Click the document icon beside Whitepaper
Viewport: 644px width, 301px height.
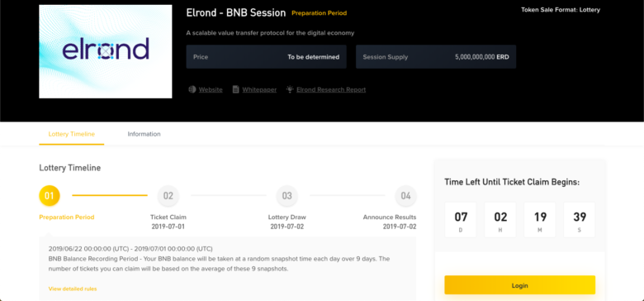coord(236,89)
